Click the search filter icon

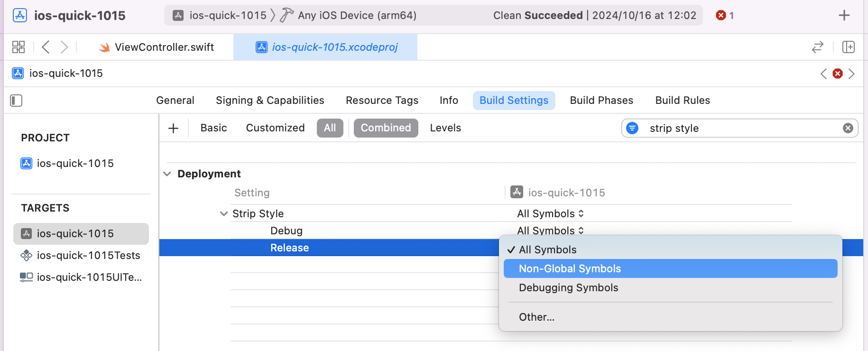(632, 128)
